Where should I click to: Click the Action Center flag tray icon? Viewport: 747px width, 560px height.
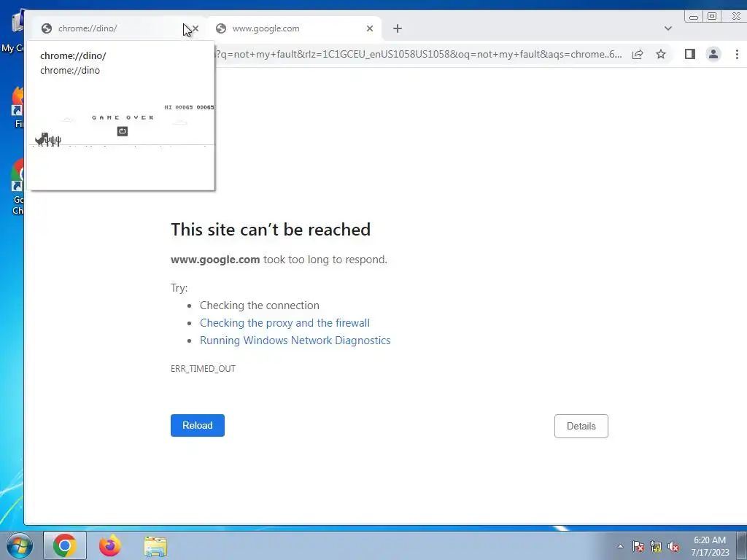(x=638, y=546)
